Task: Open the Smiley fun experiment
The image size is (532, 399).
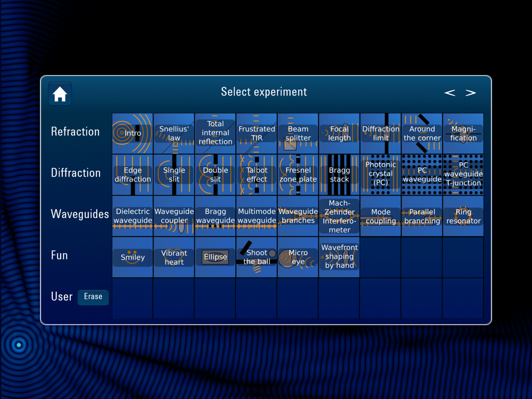Action: [x=132, y=257]
